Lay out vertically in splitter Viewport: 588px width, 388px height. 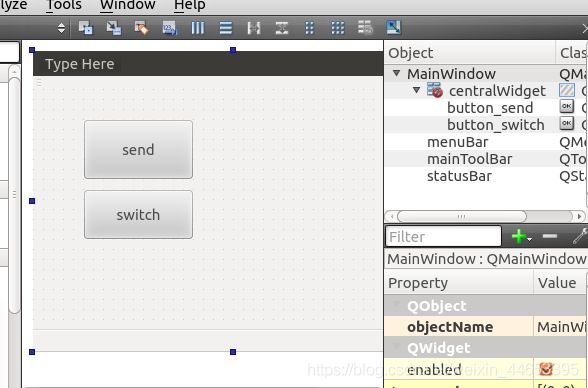coord(282,28)
